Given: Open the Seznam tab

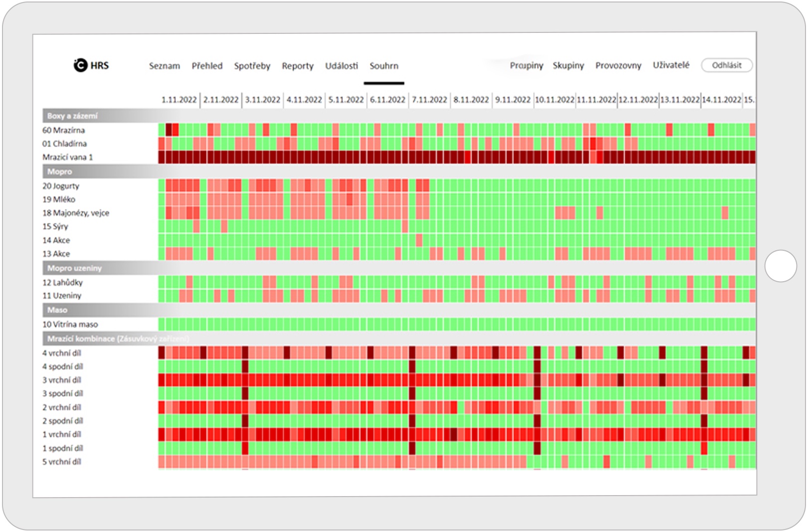Looking at the screenshot, I should (x=164, y=66).
